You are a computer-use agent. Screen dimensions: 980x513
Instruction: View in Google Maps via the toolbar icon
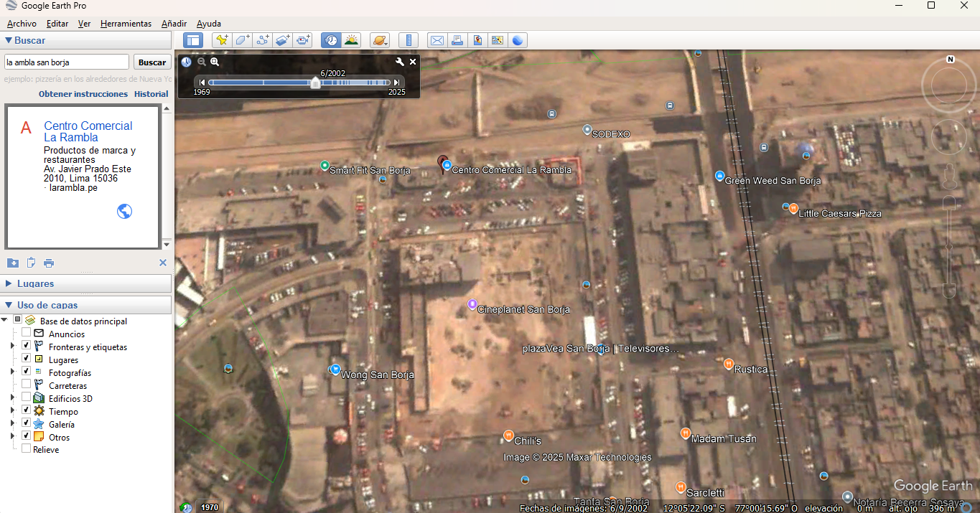[497, 40]
